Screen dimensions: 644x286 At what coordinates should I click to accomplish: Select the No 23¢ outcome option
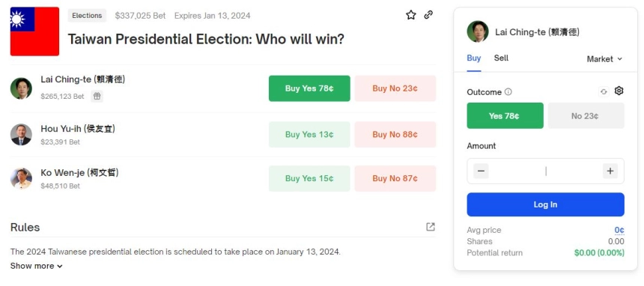pyautogui.click(x=586, y=116)
